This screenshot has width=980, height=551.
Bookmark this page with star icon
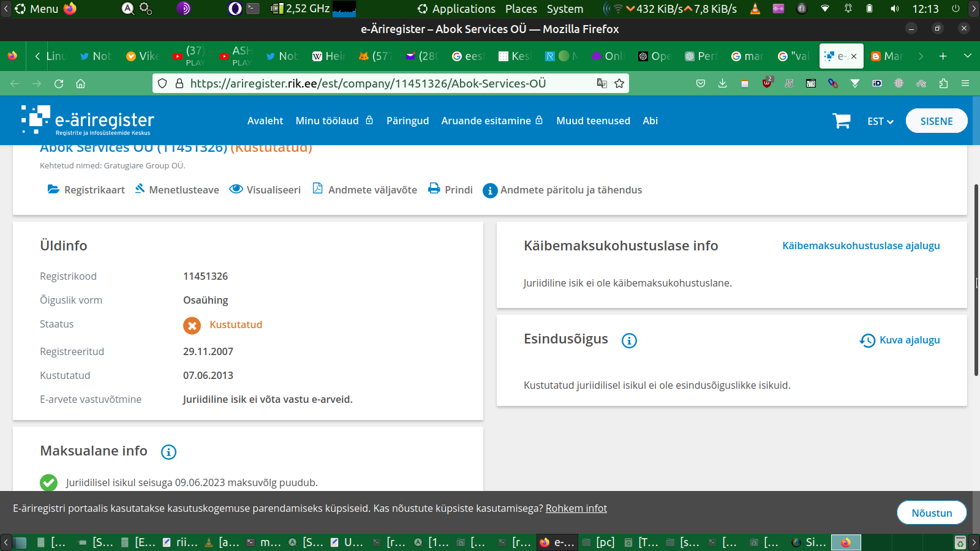[x=619, y=83]
